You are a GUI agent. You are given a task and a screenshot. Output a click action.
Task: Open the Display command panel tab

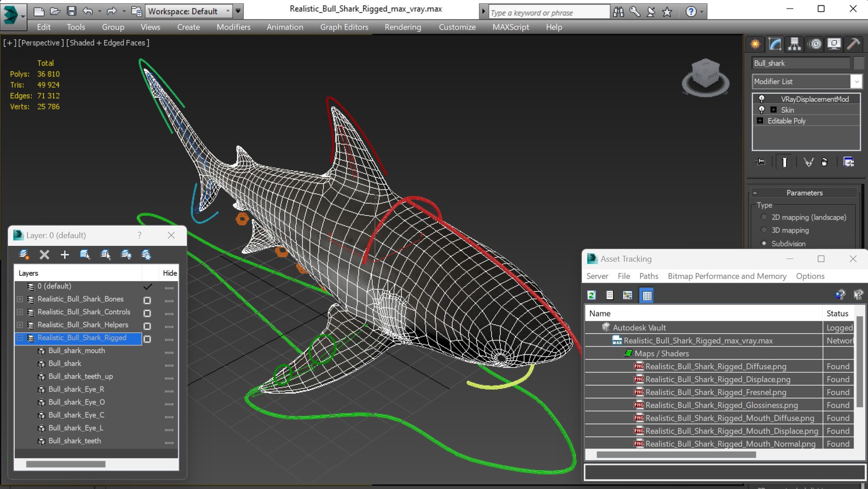pos(834,44)
